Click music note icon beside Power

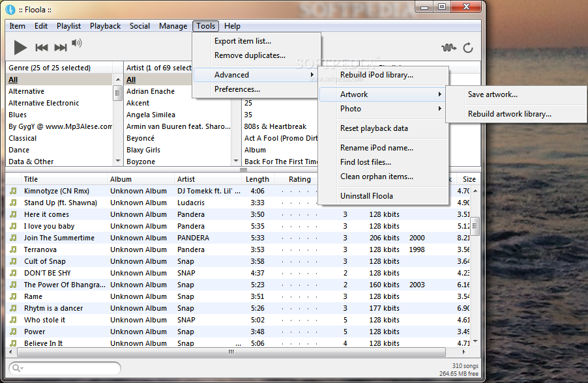[13, 332]
